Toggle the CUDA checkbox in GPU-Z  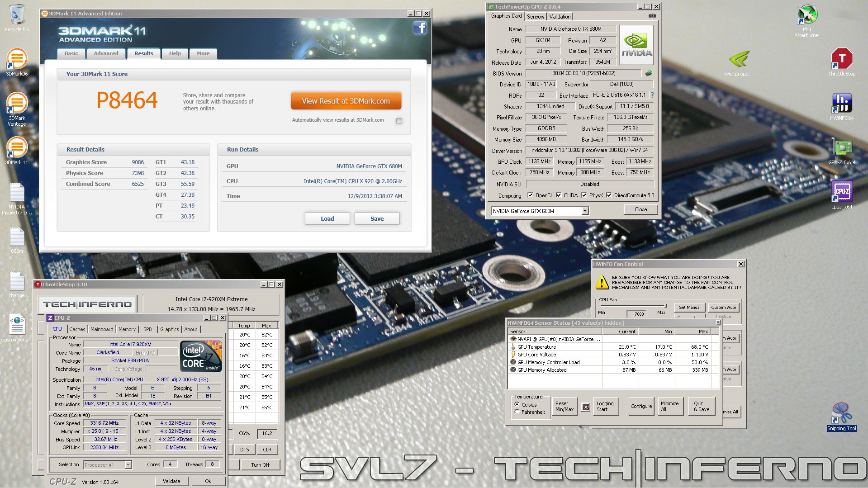tap(559, 195)
